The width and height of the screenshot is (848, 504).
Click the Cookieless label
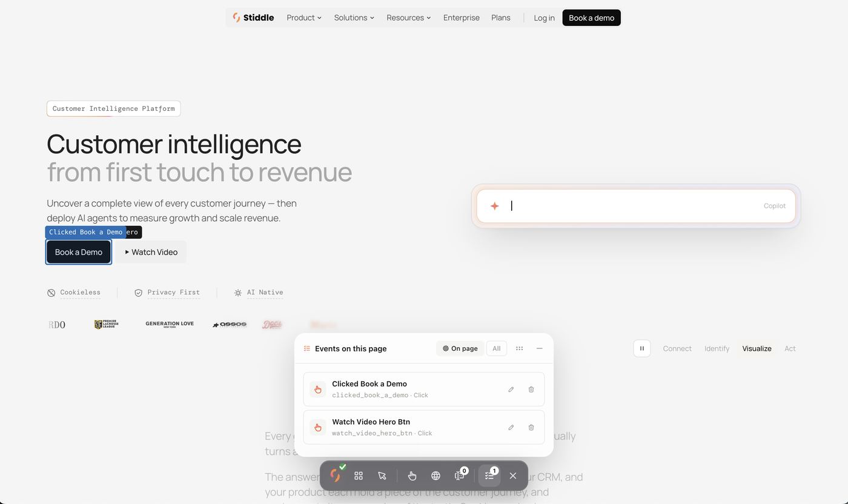80,292
